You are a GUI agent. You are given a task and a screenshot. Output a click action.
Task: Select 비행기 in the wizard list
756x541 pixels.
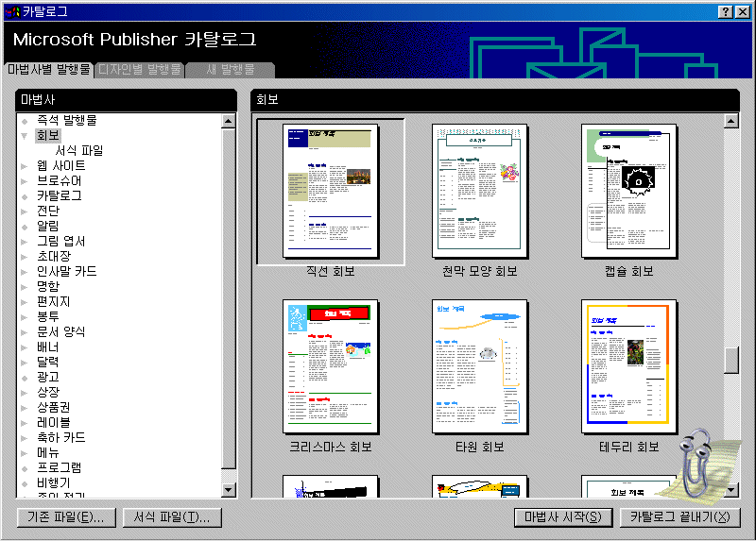[54, 482]
